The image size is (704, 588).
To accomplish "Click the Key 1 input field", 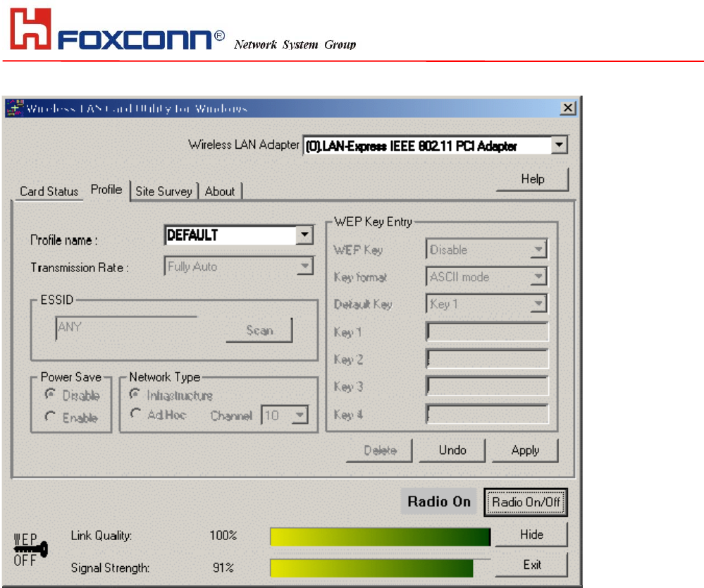I will point(487,331).
